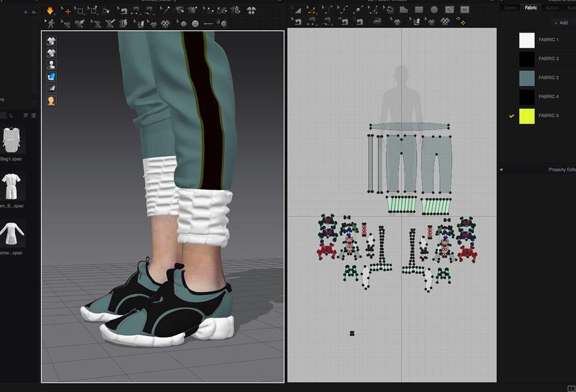Click the orange Simulate arrow icon
Viewport: 576px width, 392px height.
tap(50, 10)
